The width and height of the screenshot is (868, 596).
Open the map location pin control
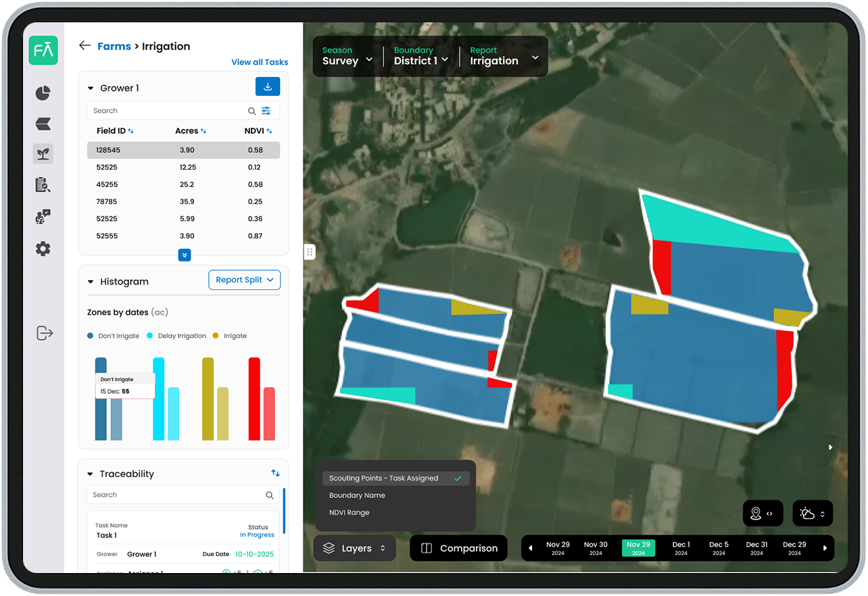click(763, 514)
